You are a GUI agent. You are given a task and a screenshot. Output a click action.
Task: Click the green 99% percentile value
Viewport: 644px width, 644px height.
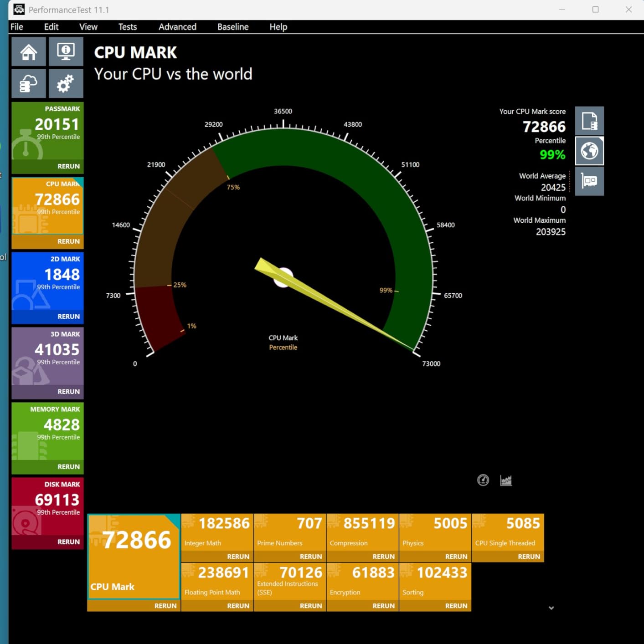552,155
